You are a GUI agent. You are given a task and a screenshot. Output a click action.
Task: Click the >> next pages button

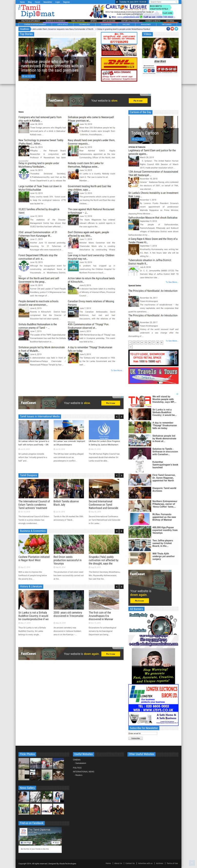[130, 346]
